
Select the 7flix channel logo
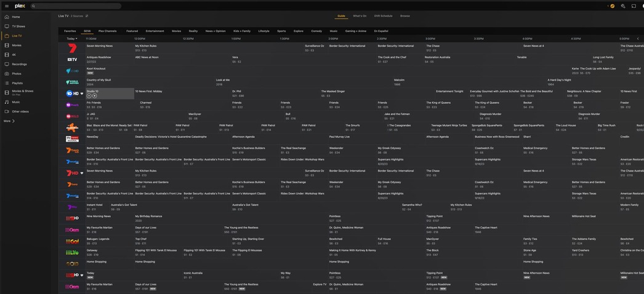[x=72, y=207]
